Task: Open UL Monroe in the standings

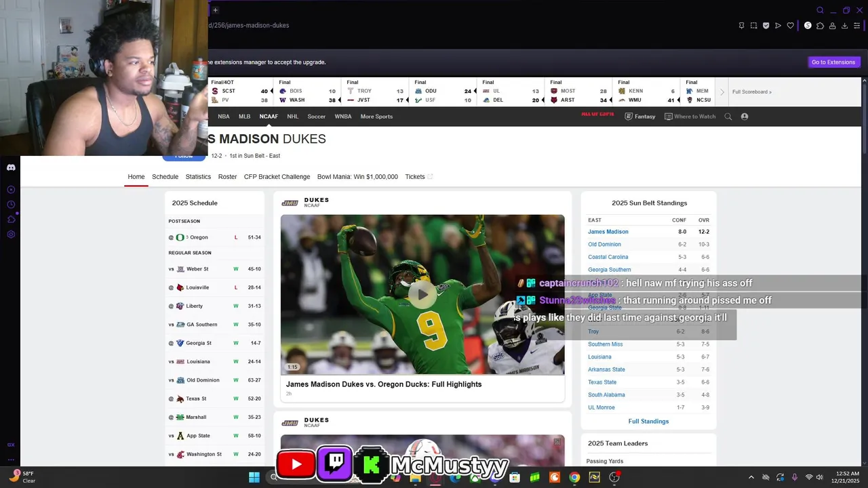Action: tap(601, 407)
